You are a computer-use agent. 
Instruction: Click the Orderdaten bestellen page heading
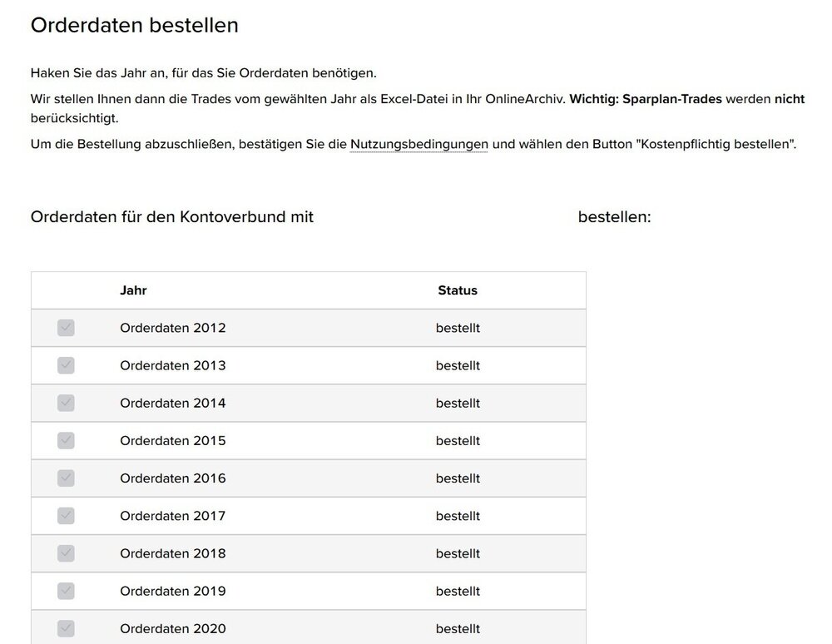(134, 25)
